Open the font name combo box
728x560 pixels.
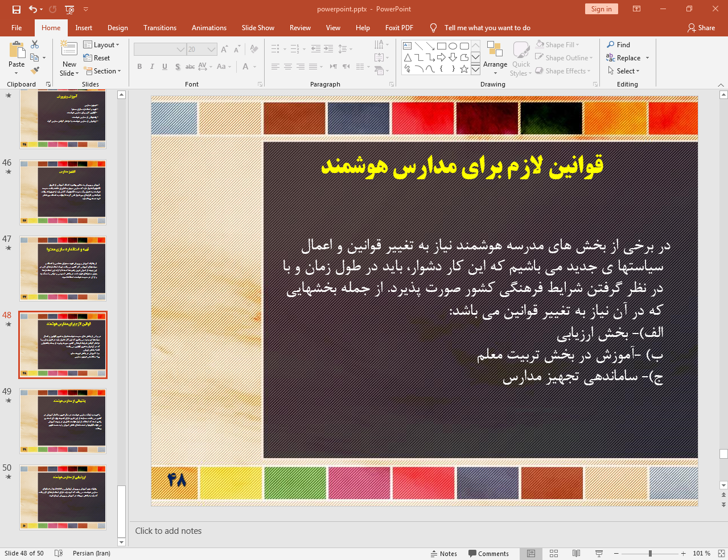pos(159,50)
